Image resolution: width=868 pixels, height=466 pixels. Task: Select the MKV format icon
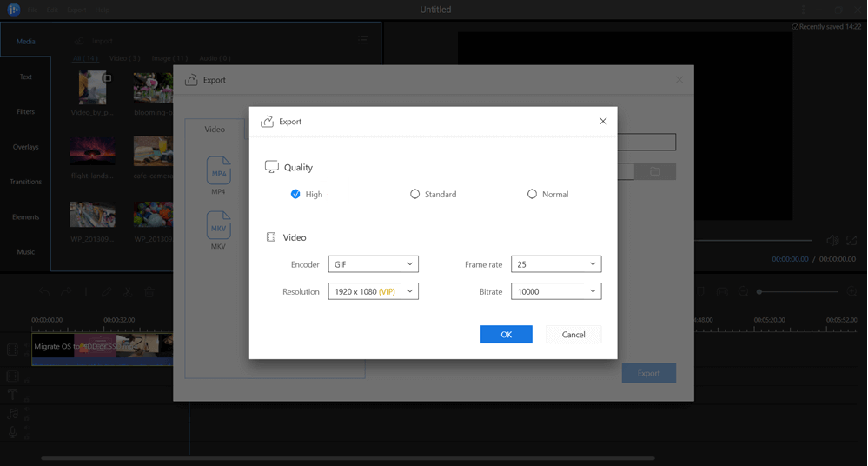(218, 227)
